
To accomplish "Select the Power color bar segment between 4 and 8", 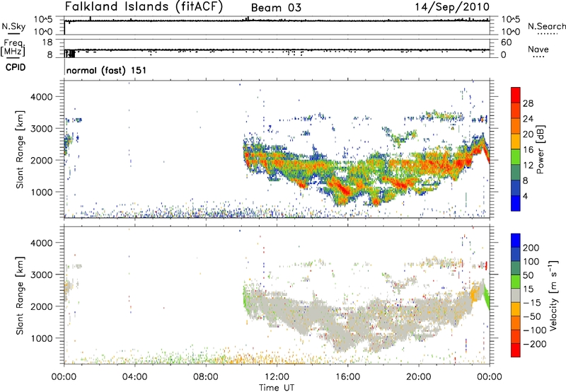I will 516,188.
